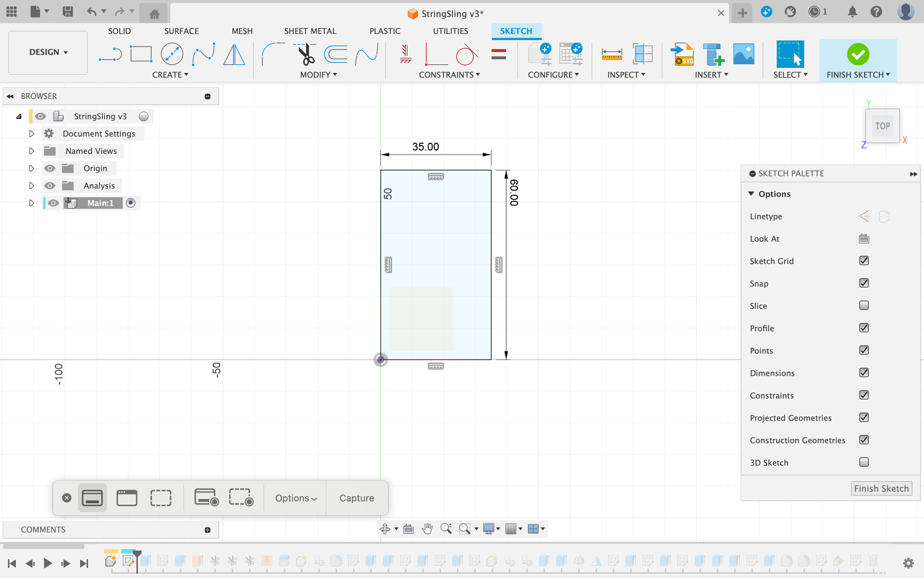Screen dimensions: 924x578
Task: Select the Center Diameter Circle tool
Action: point(172,54)
